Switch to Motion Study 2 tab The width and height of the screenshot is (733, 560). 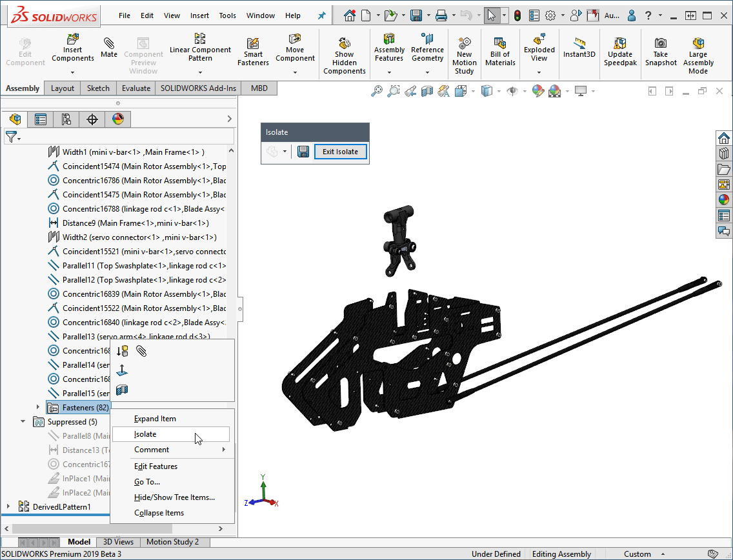point(172,542)
